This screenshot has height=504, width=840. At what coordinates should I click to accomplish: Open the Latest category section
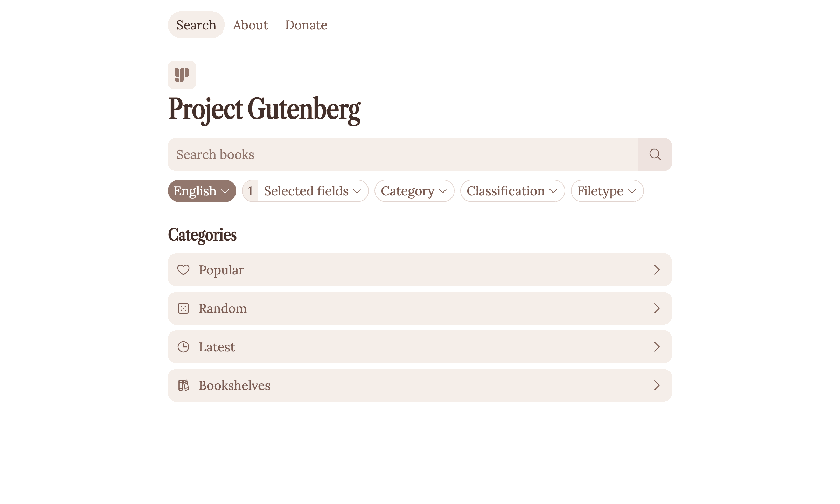(x=420, y=347)
